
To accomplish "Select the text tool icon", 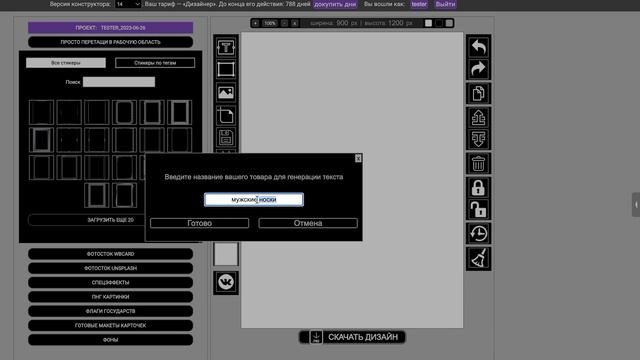I will click(226, 47).
